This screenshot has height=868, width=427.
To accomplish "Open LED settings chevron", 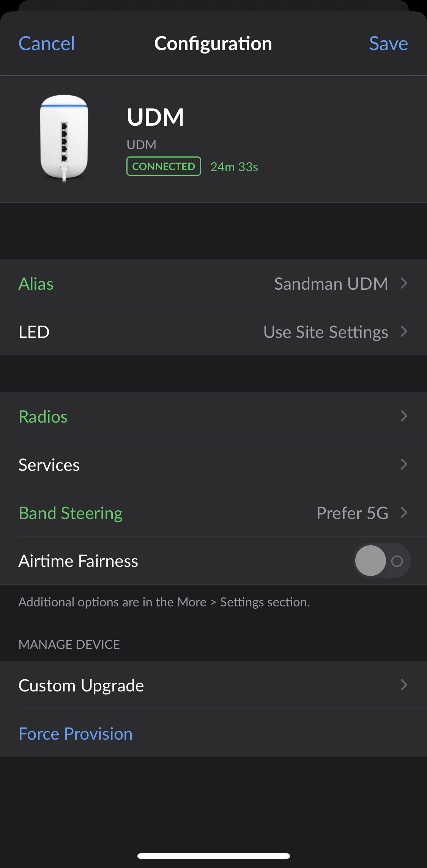I will click(404, 331).
